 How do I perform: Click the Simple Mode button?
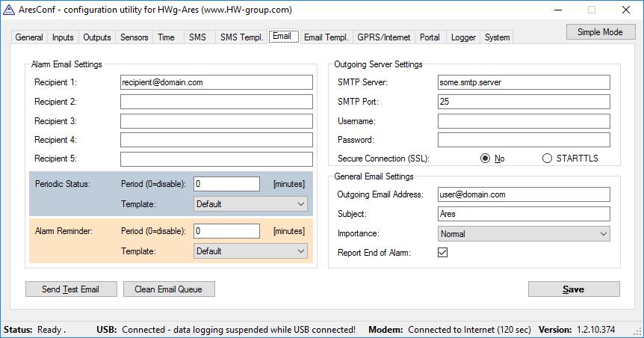point(601,32)
